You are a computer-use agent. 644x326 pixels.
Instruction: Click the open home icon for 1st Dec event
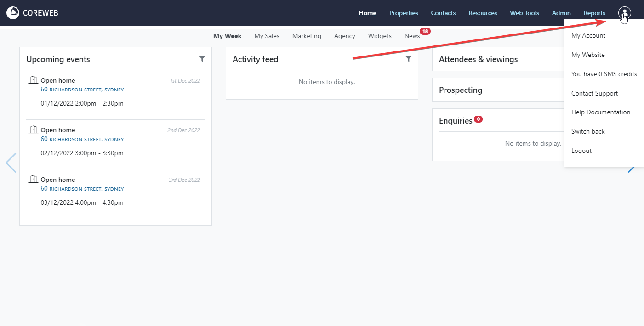click(33, 80)
